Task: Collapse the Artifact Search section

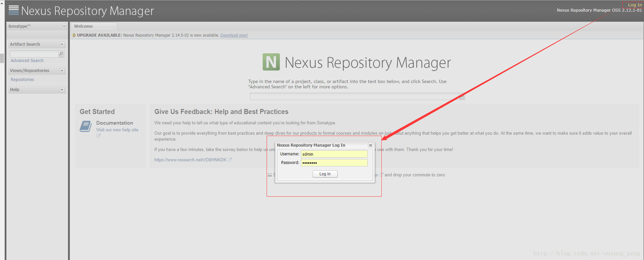Action: 62,44
